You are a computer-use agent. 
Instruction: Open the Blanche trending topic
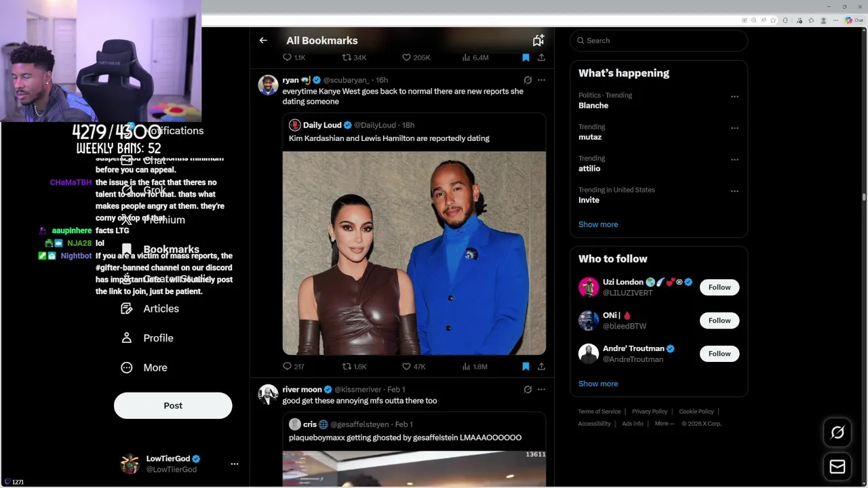[x=593, y=106]
